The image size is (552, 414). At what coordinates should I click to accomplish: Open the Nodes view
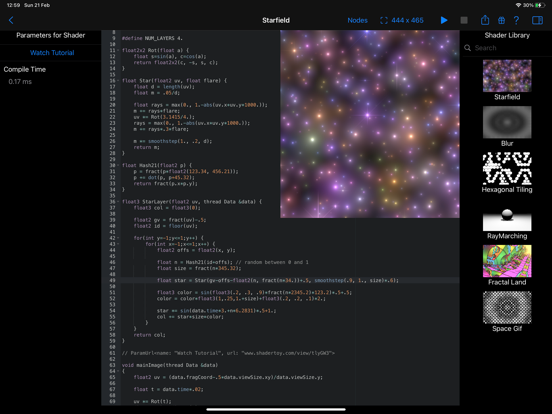(x=357, y=20)
